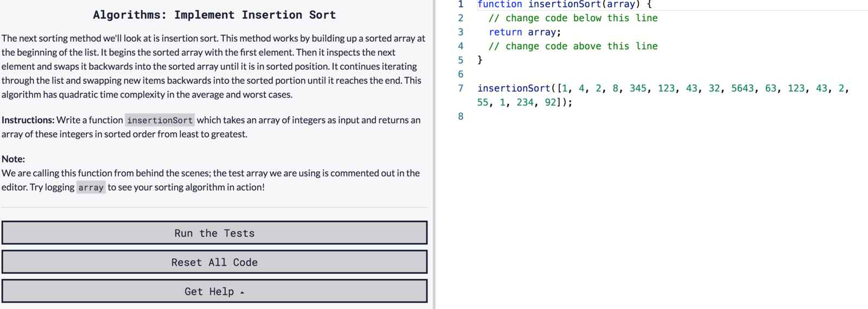The image size is (868, 309).
Task: Select line number 1 in the editor gutter
Action: coord(461,4)
